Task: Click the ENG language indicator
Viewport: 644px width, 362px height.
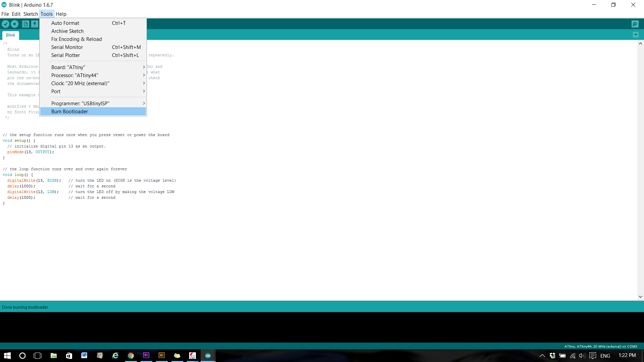Action: pyautogui.click(x=605, y=356)
